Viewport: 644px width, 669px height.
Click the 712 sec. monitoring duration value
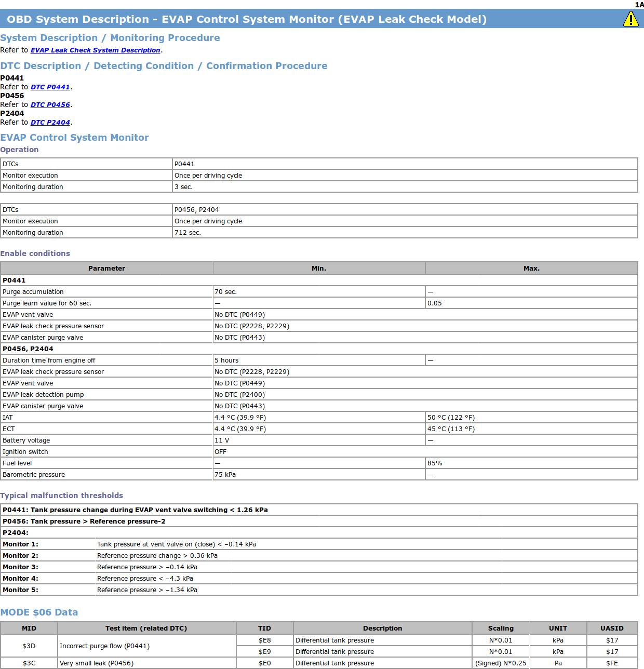[x=187, y=233]
